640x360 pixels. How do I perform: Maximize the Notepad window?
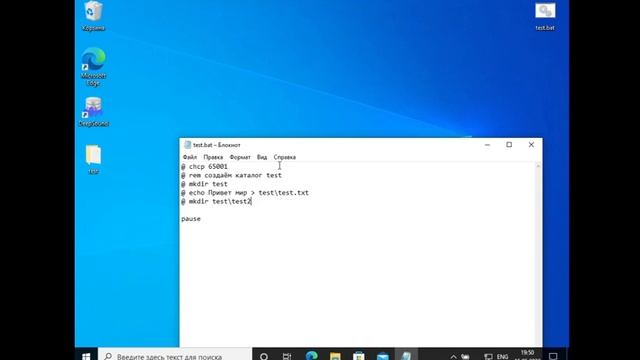(509, 145)
